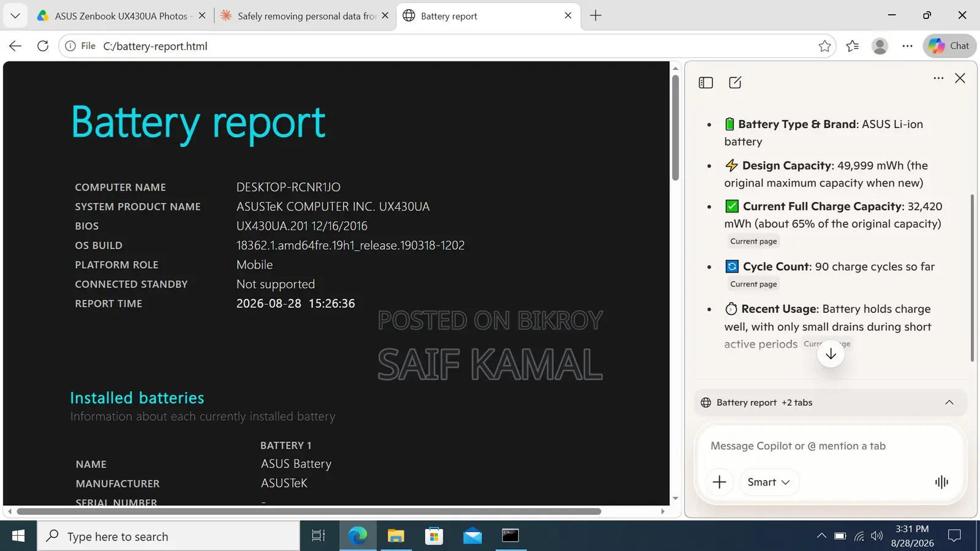Click the Copilot chat scrollbar
980x551 pixels.
(x=972, y=278)
